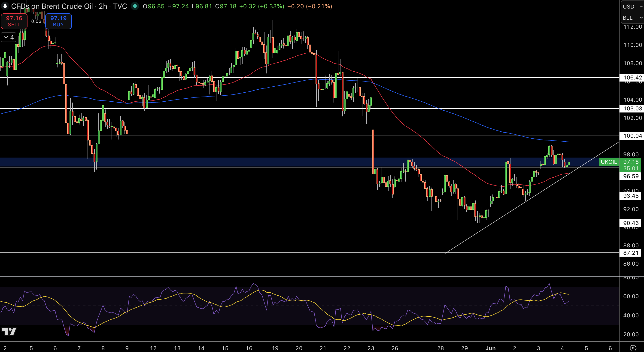
Task: Click the 90.46 price level label
Action: coord(631,223)
